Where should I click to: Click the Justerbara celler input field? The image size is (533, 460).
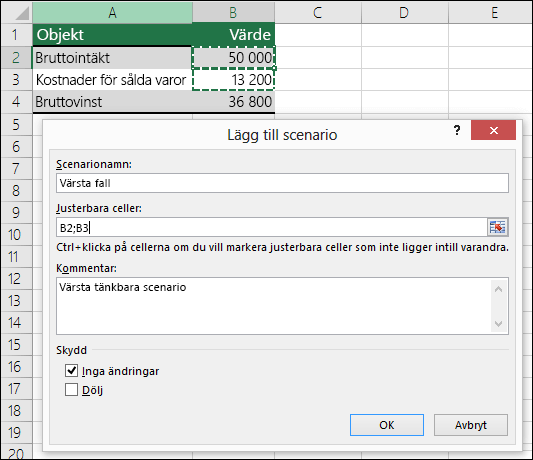pos(272,227)
